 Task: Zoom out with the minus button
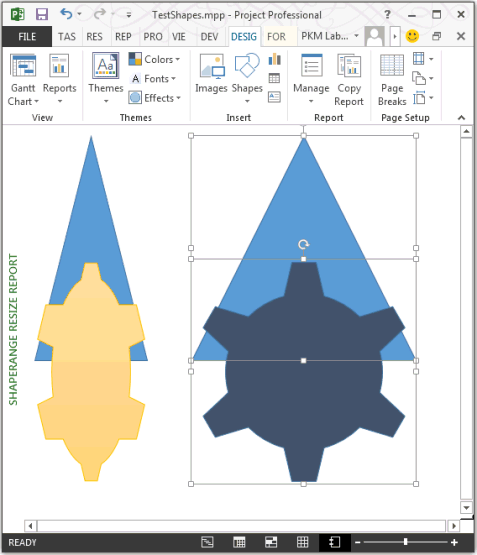coord(358,542)
